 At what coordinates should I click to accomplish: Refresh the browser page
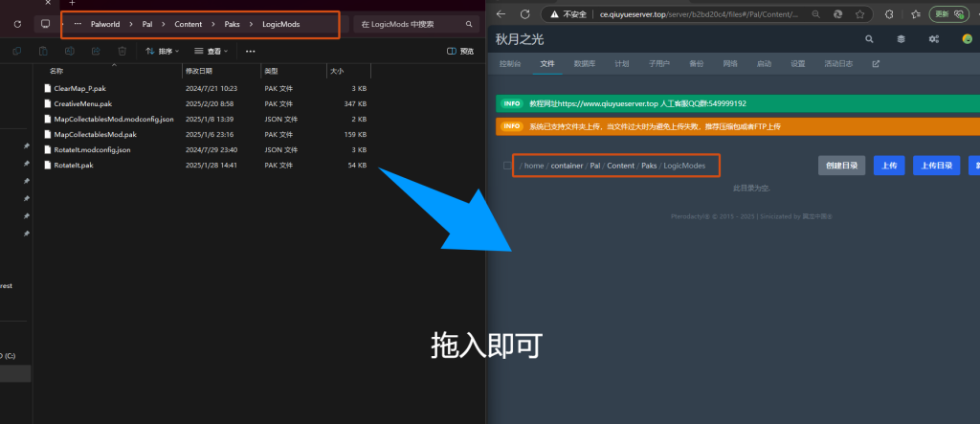524,13
